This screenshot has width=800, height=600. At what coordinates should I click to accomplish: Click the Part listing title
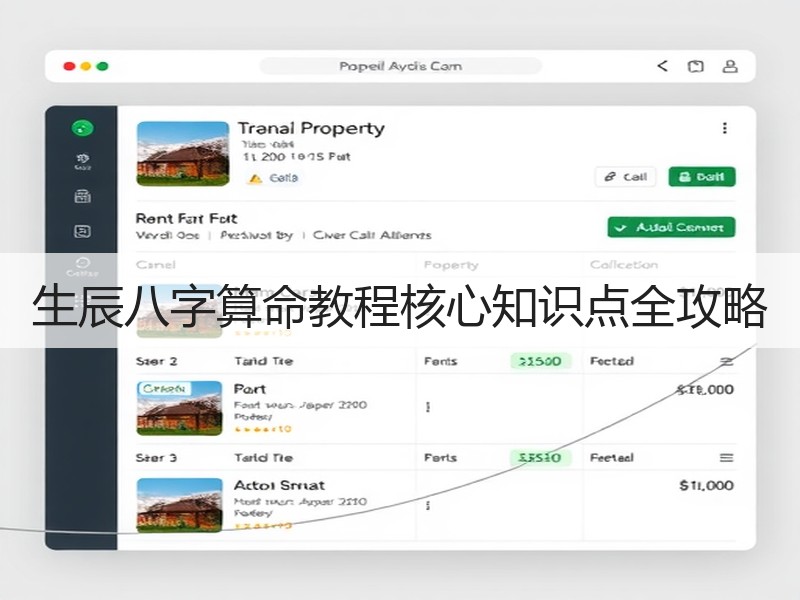pos(250,389)
